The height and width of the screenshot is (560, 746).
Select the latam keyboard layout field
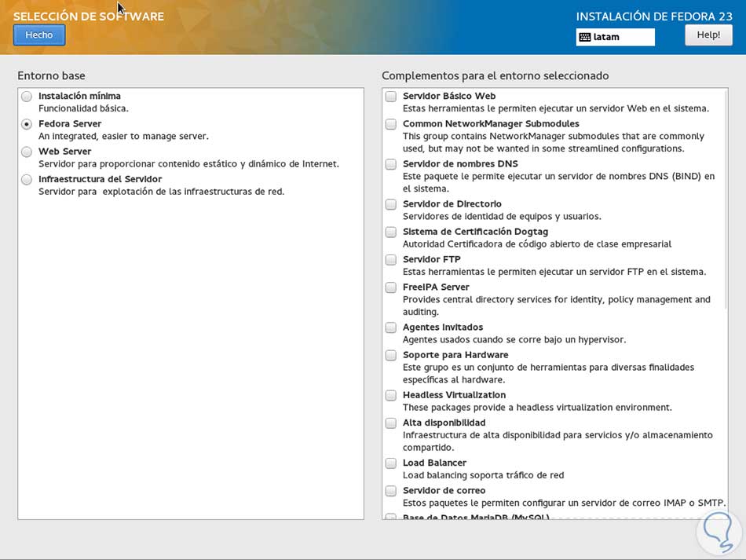[615, 37]
